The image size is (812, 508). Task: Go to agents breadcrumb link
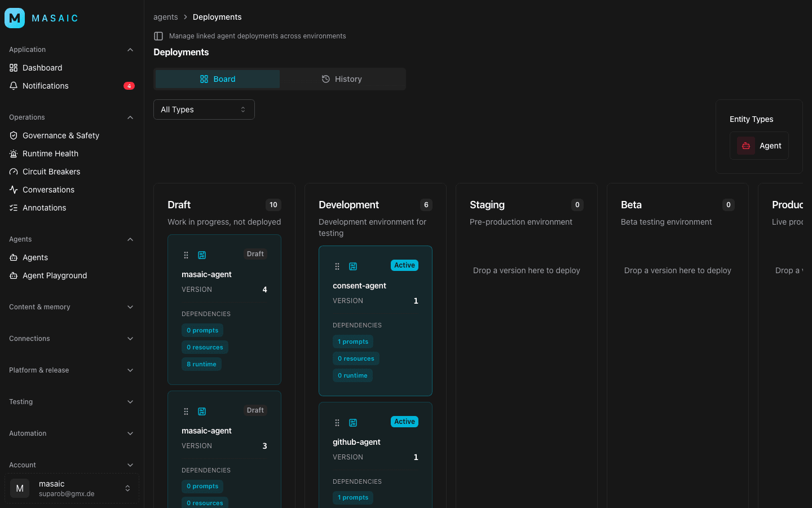tap(166, 17)
